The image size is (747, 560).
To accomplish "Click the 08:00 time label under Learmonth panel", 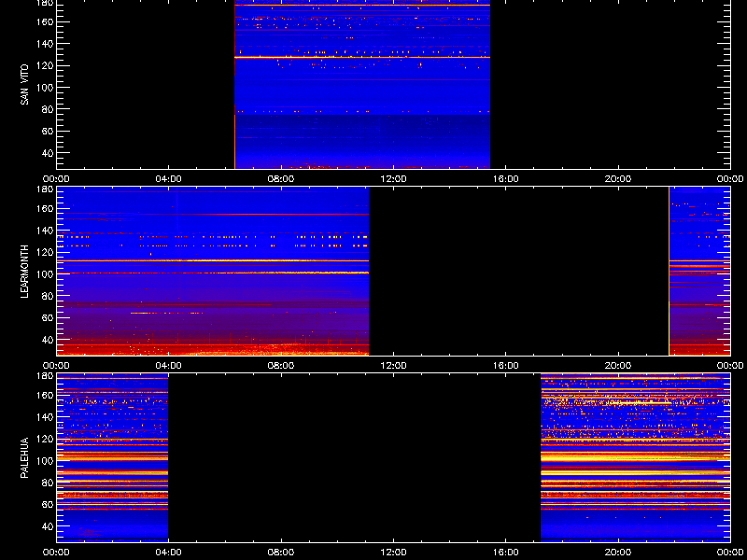I will pos(281,366).
